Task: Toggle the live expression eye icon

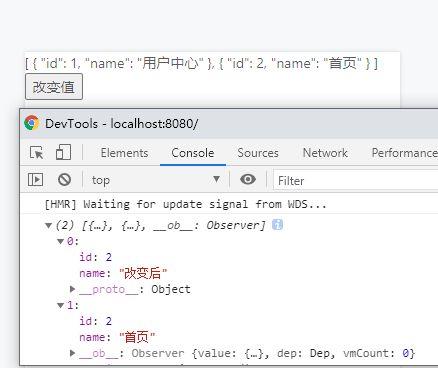Action: tap(248, 179)
